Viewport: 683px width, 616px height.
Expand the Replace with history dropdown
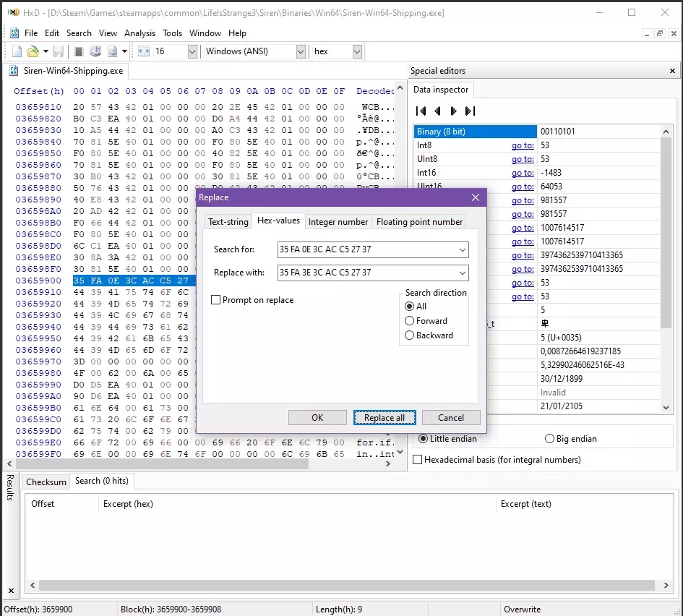[462, 273]
